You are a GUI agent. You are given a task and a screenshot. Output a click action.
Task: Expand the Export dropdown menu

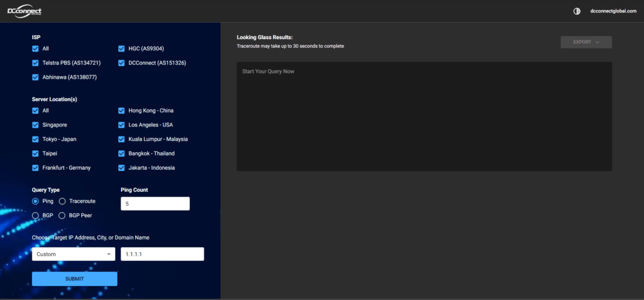[x=586, y=42]
